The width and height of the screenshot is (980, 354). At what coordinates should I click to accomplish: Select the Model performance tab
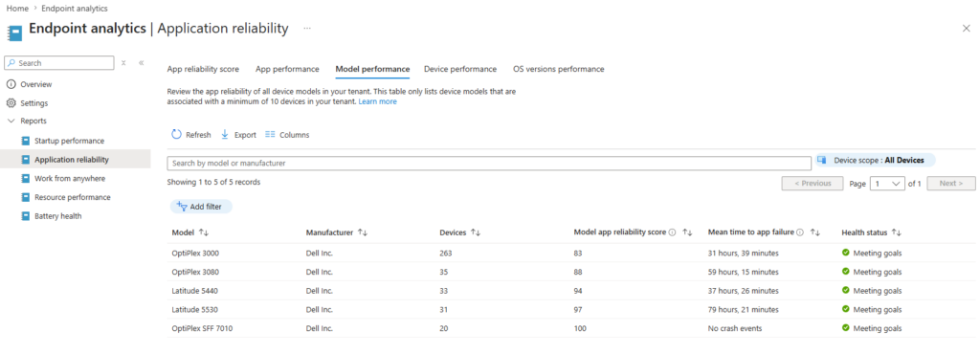(x=372, y=69)
